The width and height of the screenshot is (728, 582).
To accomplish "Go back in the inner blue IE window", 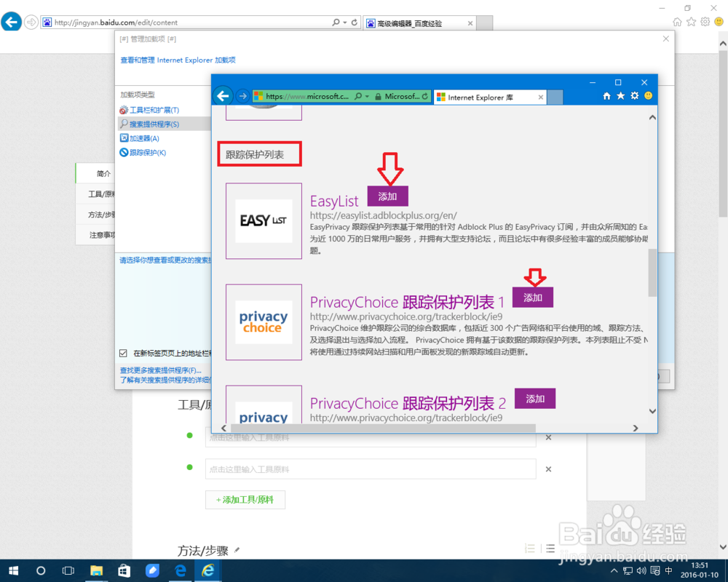I will 223,96.
